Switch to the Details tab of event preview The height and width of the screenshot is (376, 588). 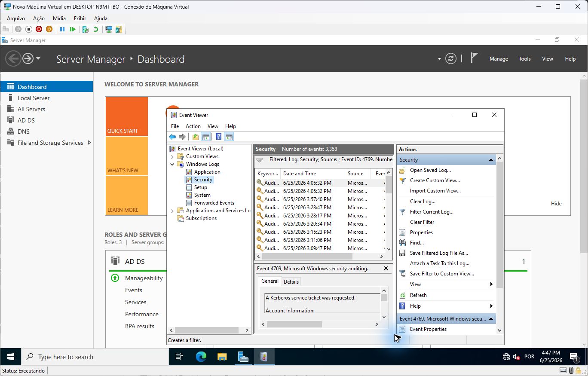pyautogui.click(x=291, y=282)
